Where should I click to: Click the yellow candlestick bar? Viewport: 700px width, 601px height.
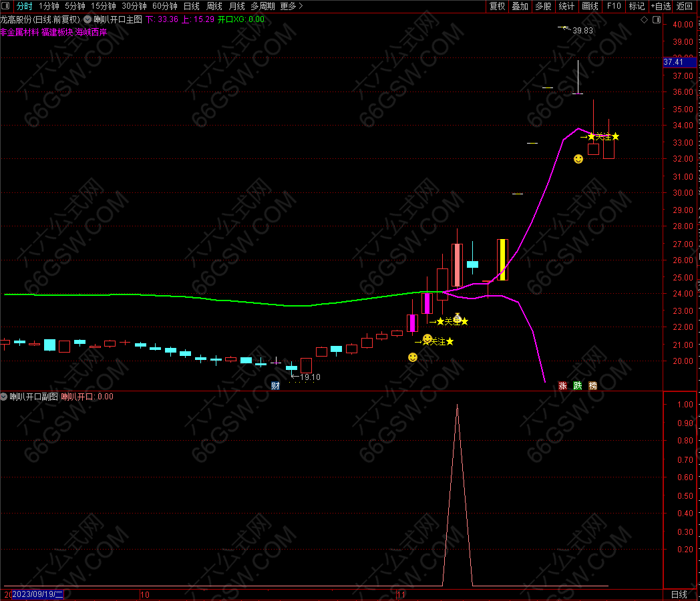pyautogui.click(x=503, y=260)
